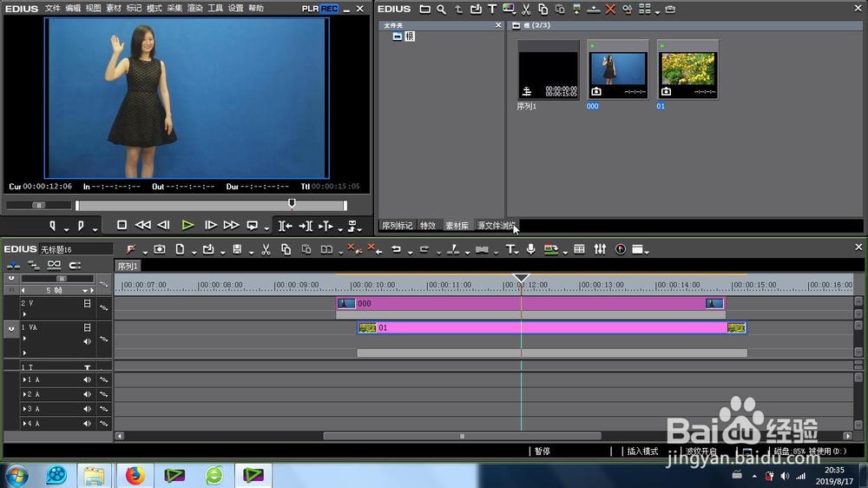Click the Play button in the preview player

pyautogui.click(x=187, y=225)
